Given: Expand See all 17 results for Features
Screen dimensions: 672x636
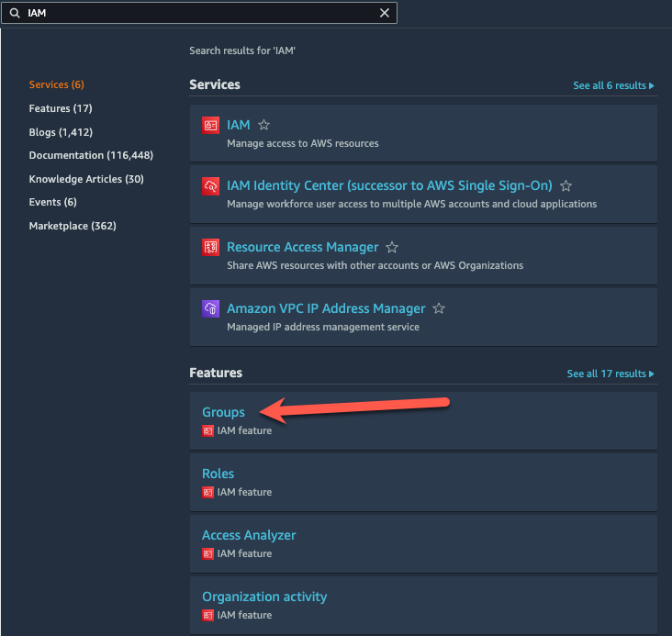Looking at the screenshot, I should tap(610, 374).
